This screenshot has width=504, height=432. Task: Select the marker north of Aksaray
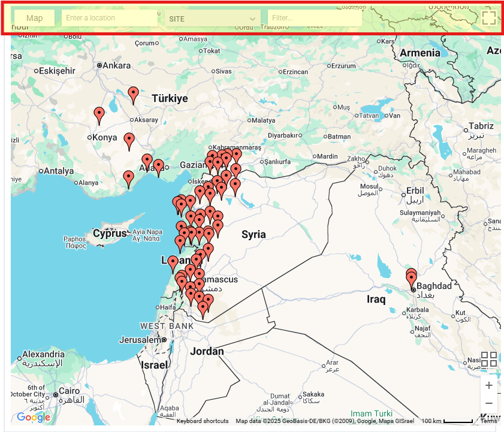coord(134,94)
